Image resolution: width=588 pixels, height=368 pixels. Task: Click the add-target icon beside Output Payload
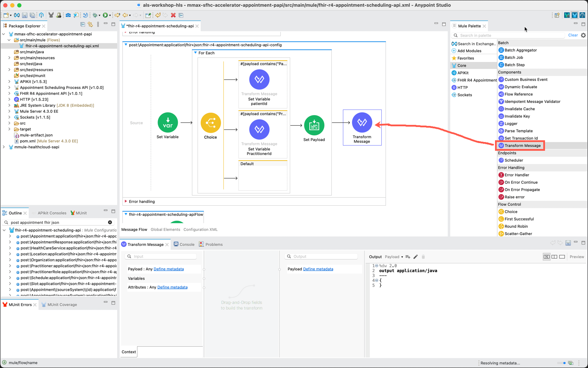[x=408, y=257]
